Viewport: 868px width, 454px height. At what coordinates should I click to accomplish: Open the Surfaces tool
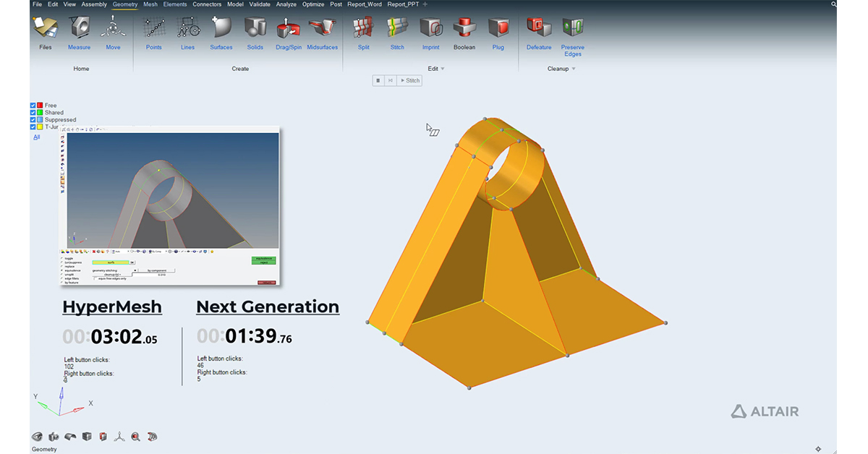point(221,33)
